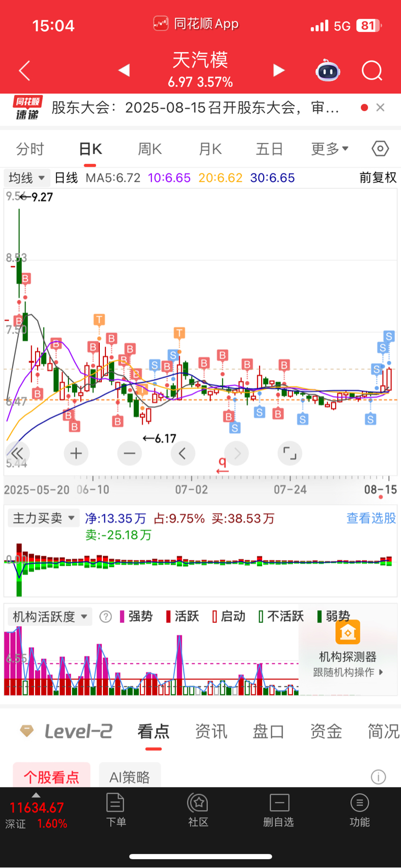Switch to 五日 chart tab

(x=269, y=149)
